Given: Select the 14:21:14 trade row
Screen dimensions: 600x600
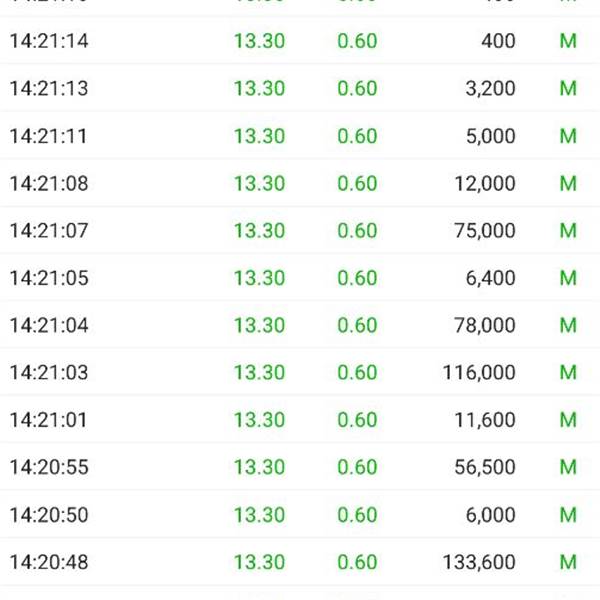Looking at the screenshot, I should pos(300,41).
